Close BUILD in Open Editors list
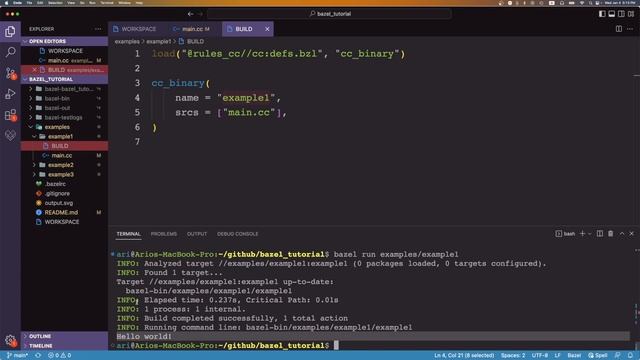This screenshot has width=640, height=360. [34, 70]
